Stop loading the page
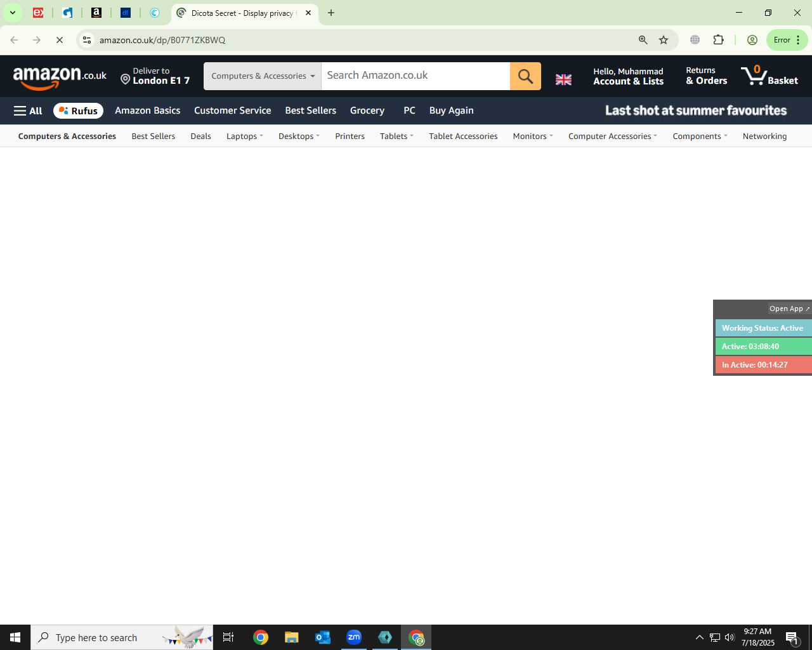The height and width of the screenshot is (650, 812). pyautogui.click(x=60, y=40)
